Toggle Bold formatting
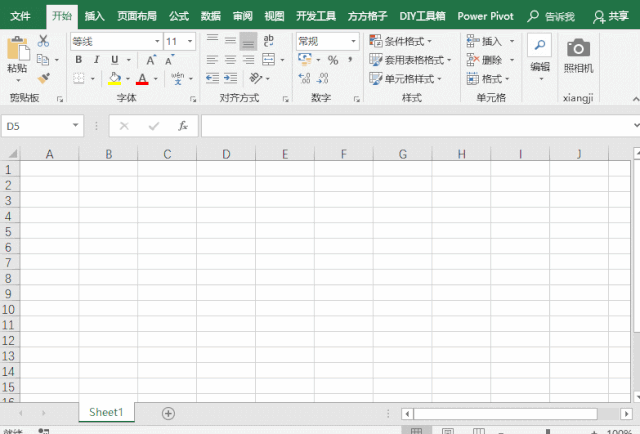The image size is (640, 434). tap(78, 60)
